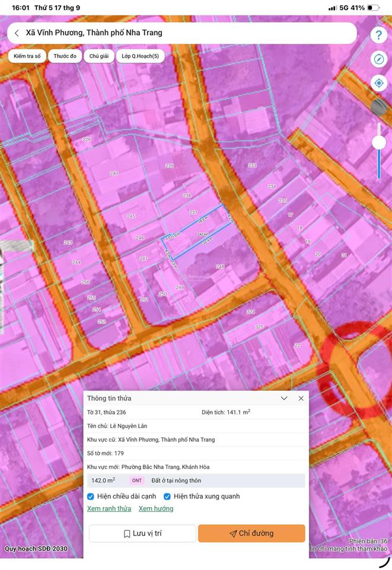Tap the battery status indicator
This screenshot has height=570, width=392.
click(x=374, y=8)
